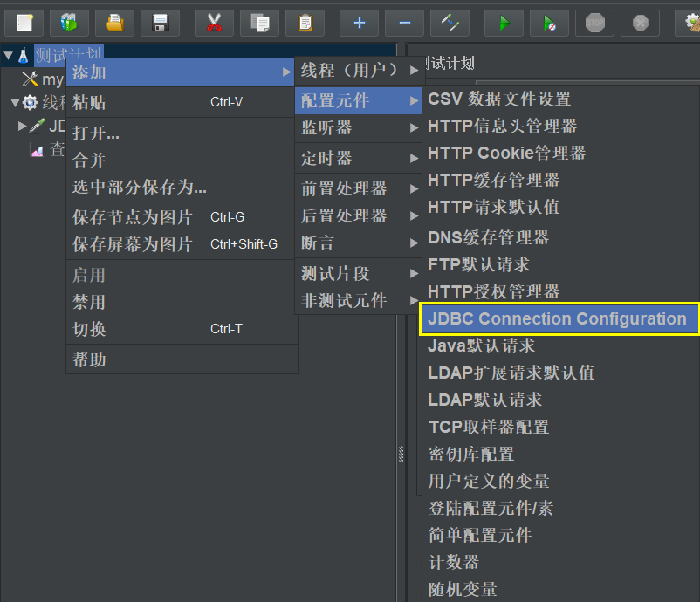This screenshot has width=700, height=602.
Task: Expand the 添加 submenu
Action: click(181, 72)
